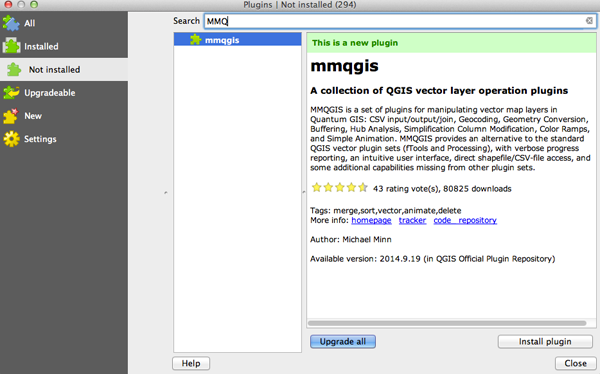Click the red window close button
This screenshot has width=600, height=374.
[8, 4]
